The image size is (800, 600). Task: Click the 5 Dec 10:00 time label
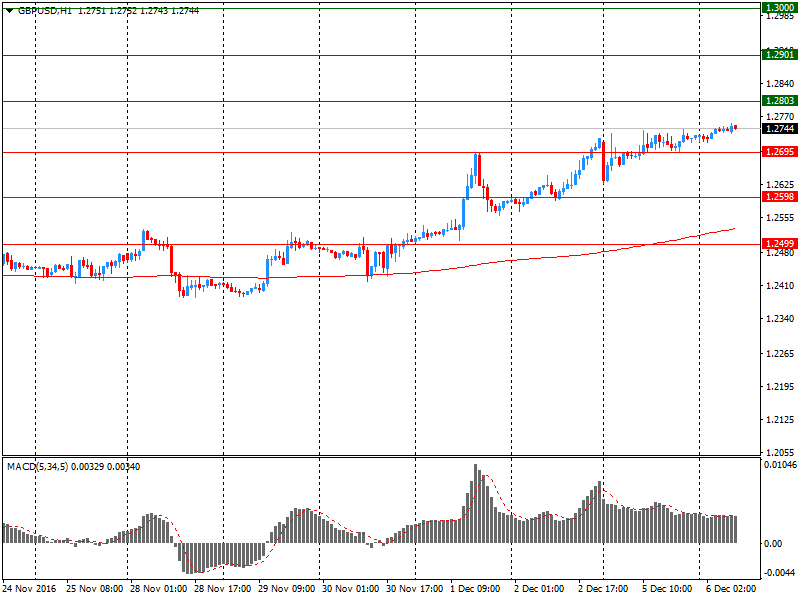[667, 589]
